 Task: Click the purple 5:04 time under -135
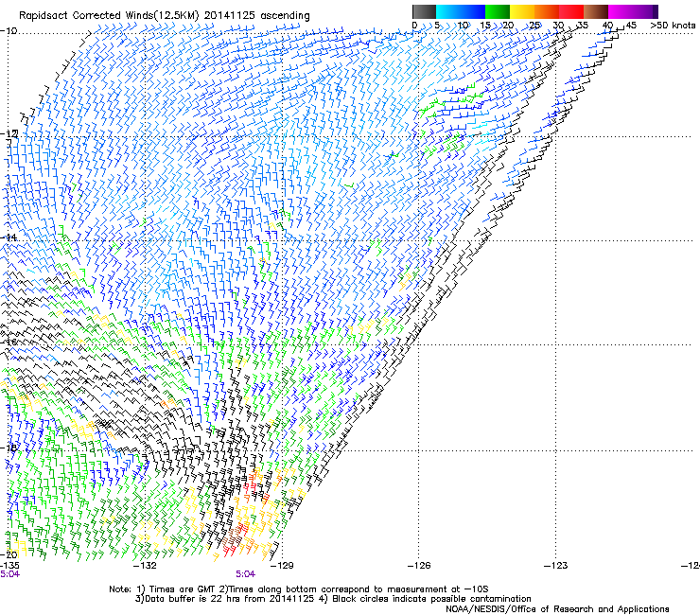click(9, 574)
